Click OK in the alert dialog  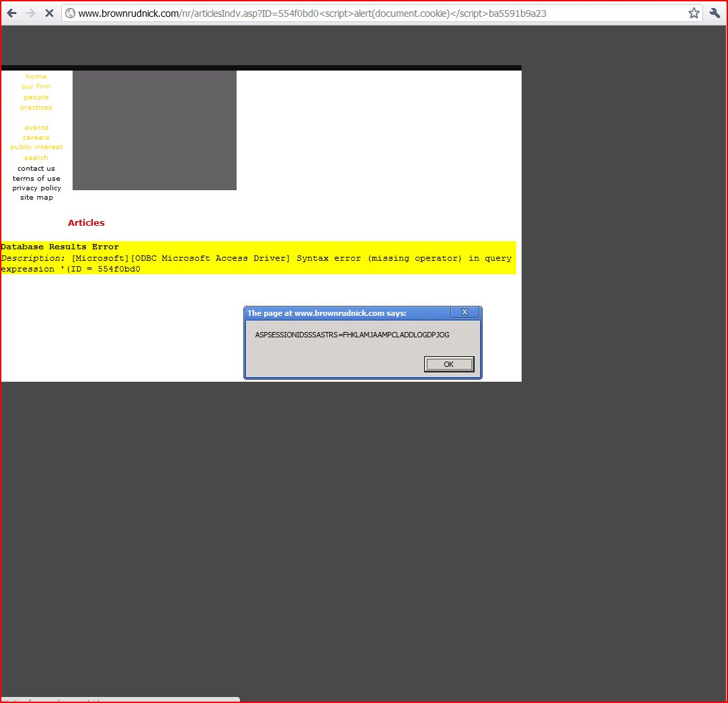(x=449, y=364)
